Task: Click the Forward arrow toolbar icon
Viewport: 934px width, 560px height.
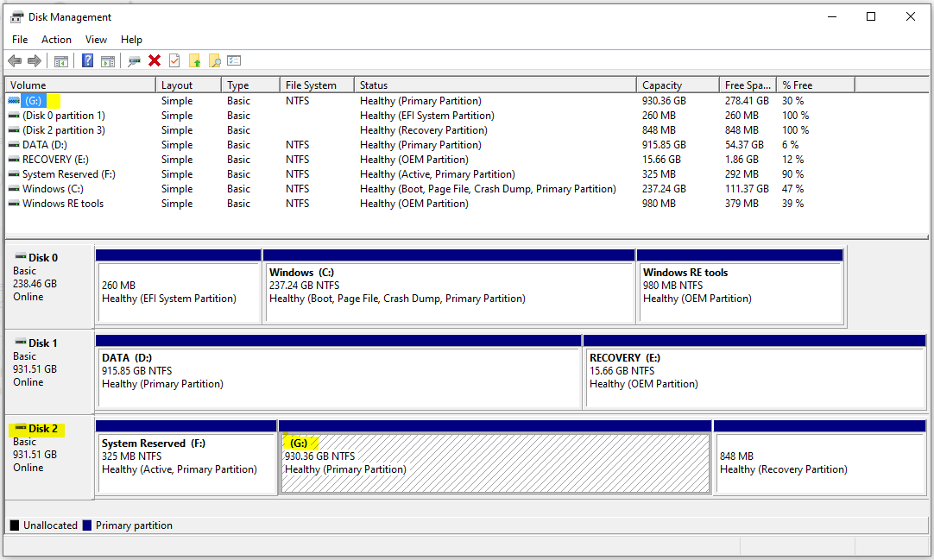Action: pyautogui.click(x=35, y=60)
